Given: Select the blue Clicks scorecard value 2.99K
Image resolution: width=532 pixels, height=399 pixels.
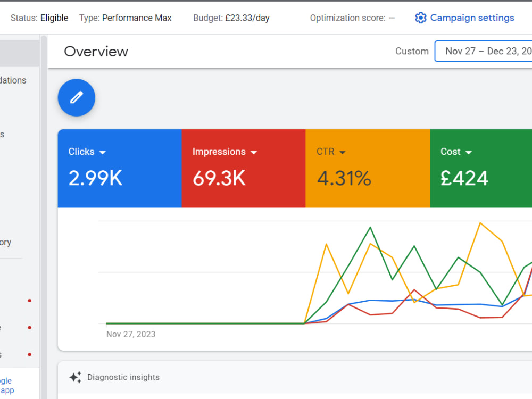Looking at the screenshot, I should point(95,178).
